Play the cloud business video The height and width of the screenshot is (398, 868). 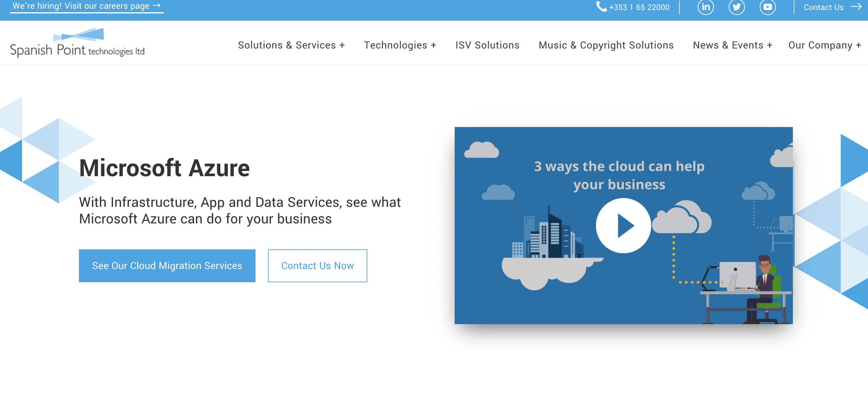pos(623,226)
